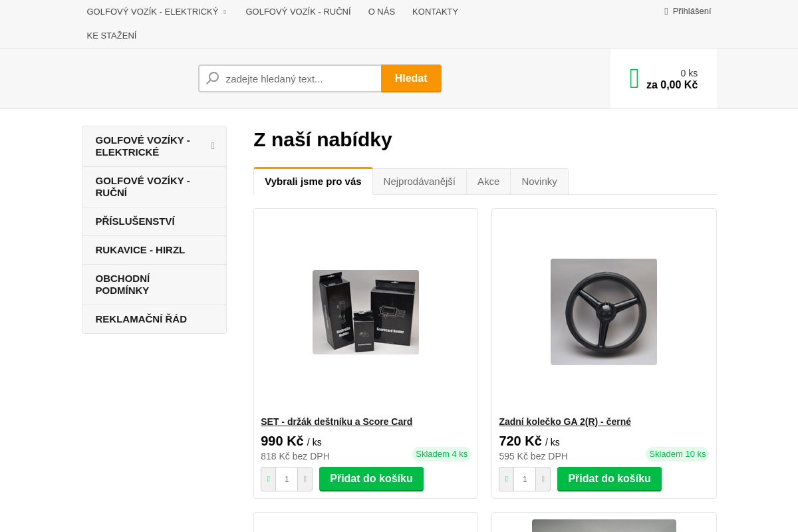
Task: Decrease quantity for SET držák deštníku
Action: 269,479
